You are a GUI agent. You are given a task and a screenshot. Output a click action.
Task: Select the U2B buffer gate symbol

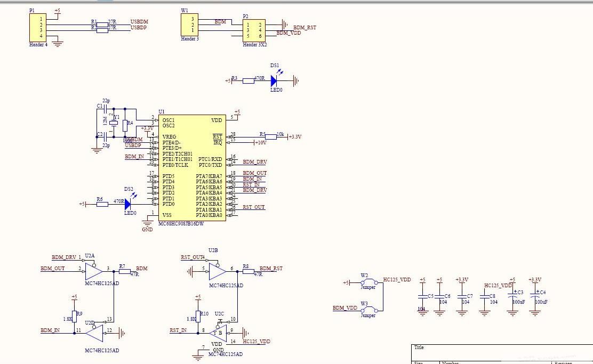(x=217, y=272)
